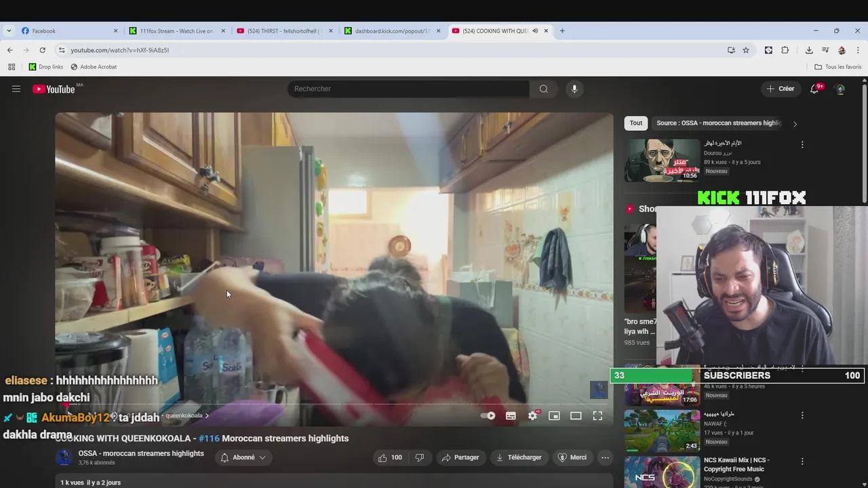Go back in browser history
The height and width of the screenshot is (488, 868).
coord(10,50)
